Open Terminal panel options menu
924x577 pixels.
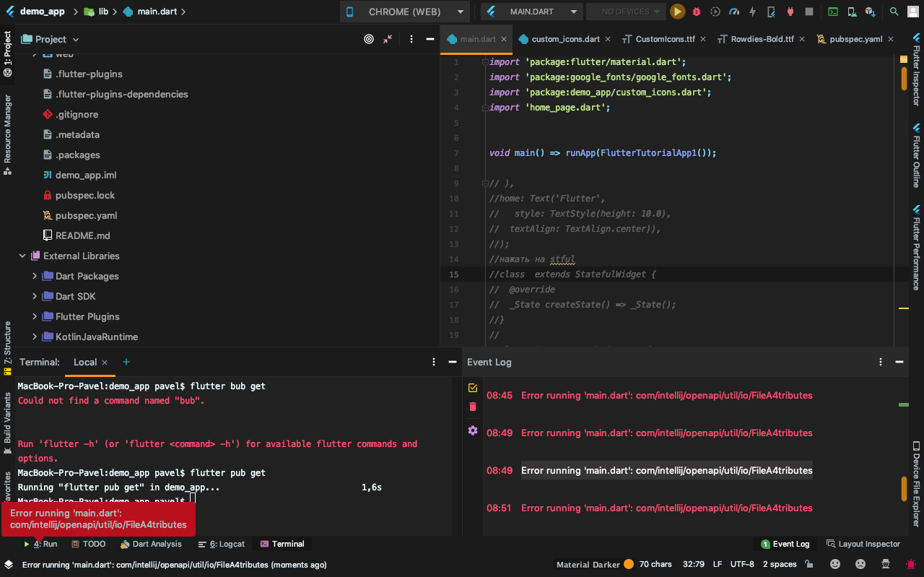tap(434, 362)
